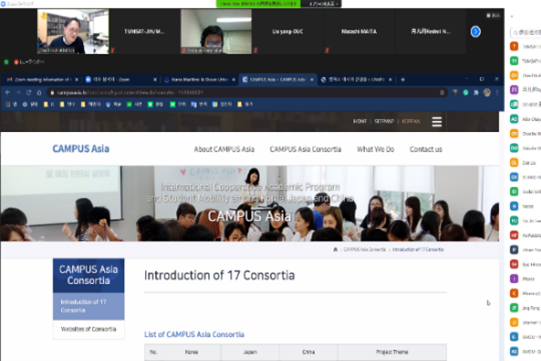This screenshot has width=541, height=361.
Task: Switch to the Korea Maritime & Ocean University tab
Action: point(197,80)
